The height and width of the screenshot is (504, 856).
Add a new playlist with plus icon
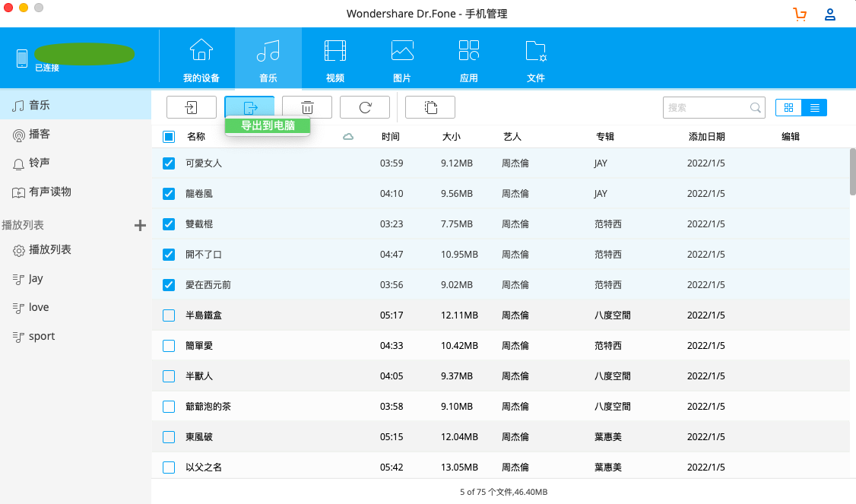pyautogui.click(x=141, y=225)
